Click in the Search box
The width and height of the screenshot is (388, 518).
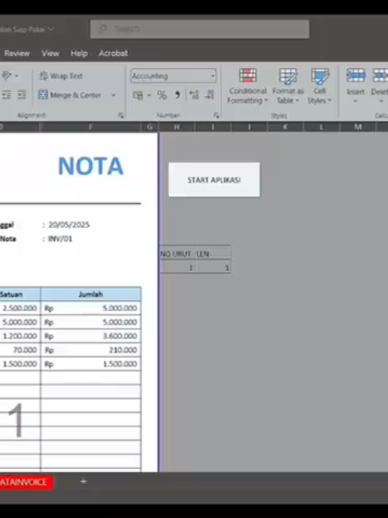click(200, 29)
